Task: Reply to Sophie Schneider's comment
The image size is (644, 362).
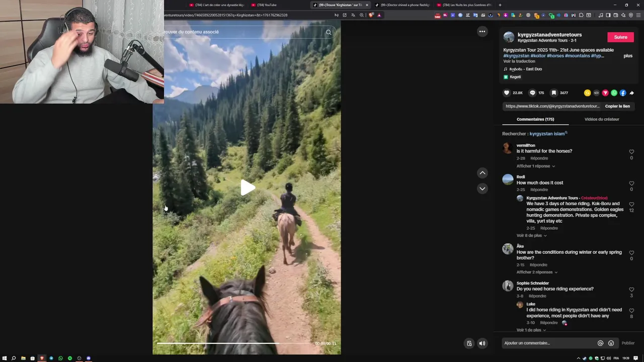Action: [x=537, y=296]
